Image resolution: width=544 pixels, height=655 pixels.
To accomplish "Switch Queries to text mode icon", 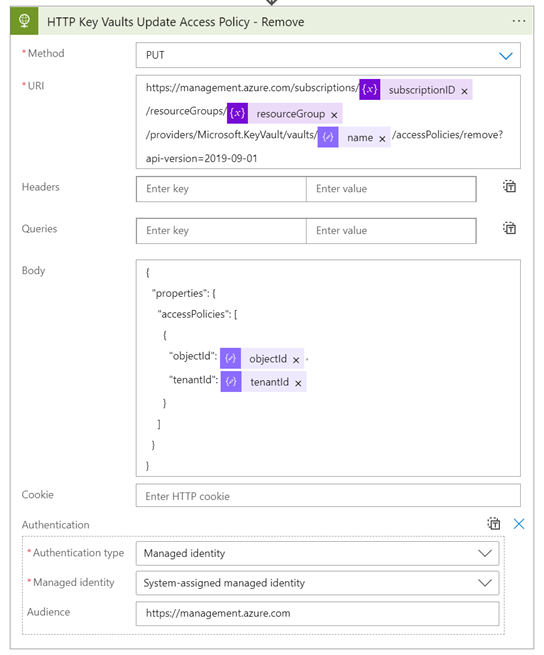I will [x=509, y=228].
